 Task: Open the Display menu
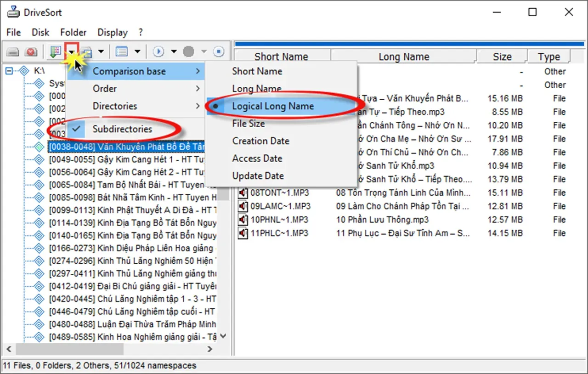(x=113, y=33)
